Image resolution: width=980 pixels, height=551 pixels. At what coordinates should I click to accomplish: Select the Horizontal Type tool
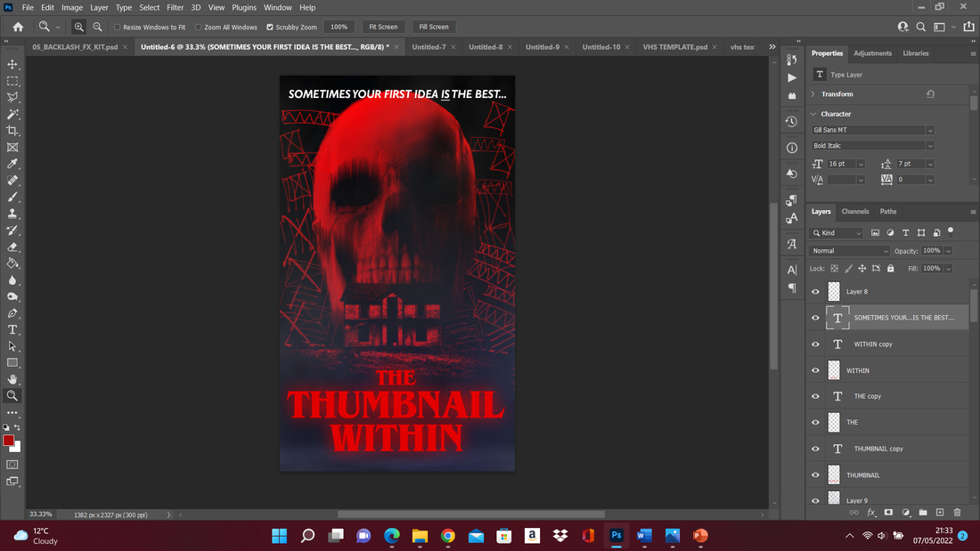[12, 330]
